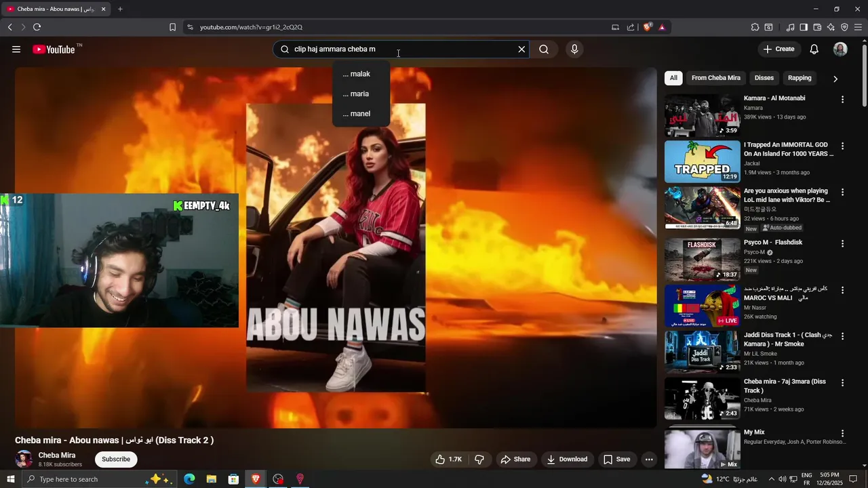Screen dimensions: 868x488
Task: Open the YouTube guide hamburger menu
Action: tap(16, 49)
